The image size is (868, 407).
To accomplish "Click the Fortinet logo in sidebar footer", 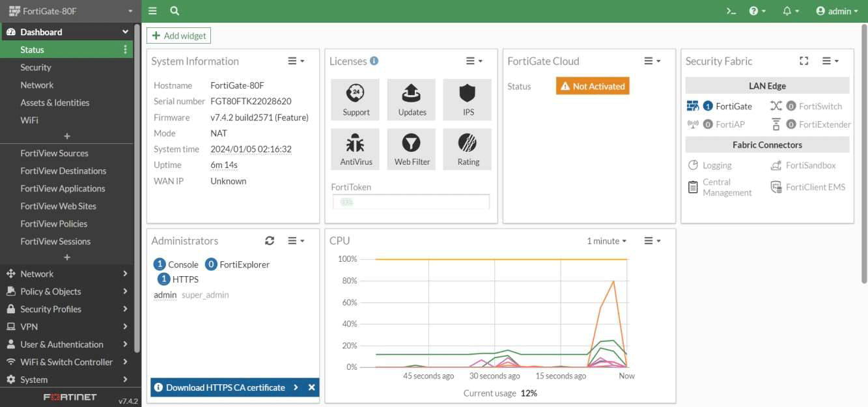I will click(70, 397).
